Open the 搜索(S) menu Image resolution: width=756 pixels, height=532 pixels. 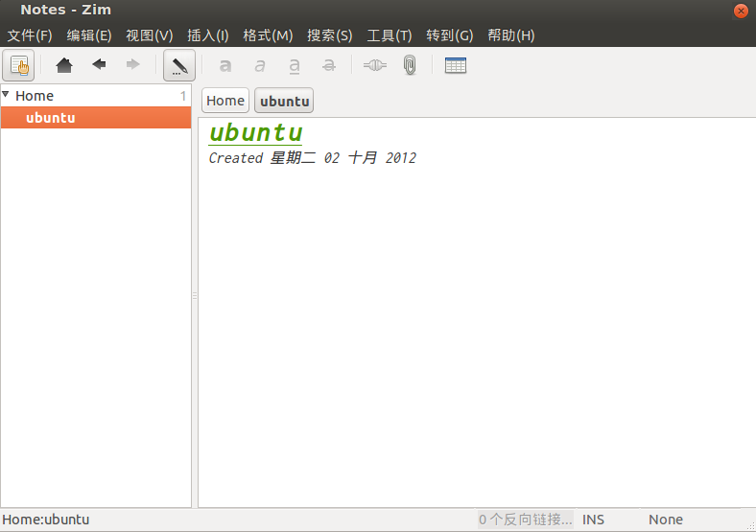[330, 35]
